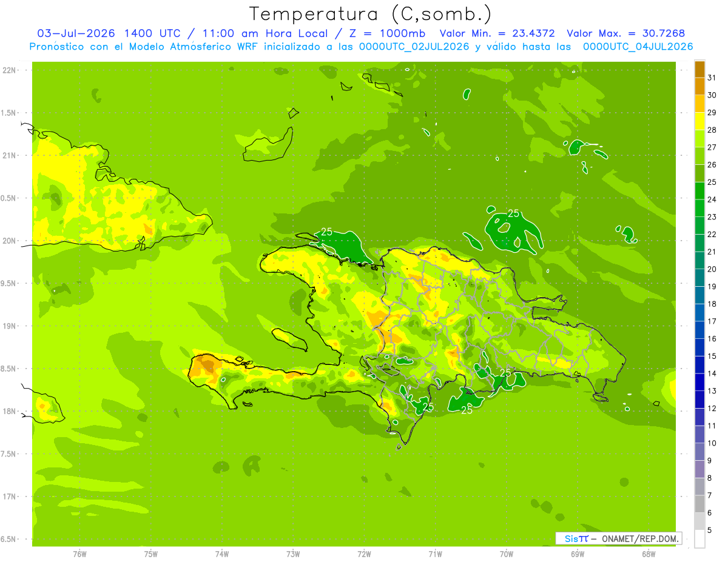
Task: Pick the white legend band below 5
Action: 699,539
